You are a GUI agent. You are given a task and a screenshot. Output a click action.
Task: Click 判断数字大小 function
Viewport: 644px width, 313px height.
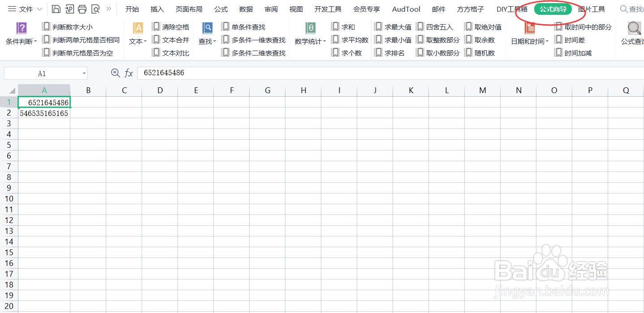pyautogui.click(x=68, y=27)
